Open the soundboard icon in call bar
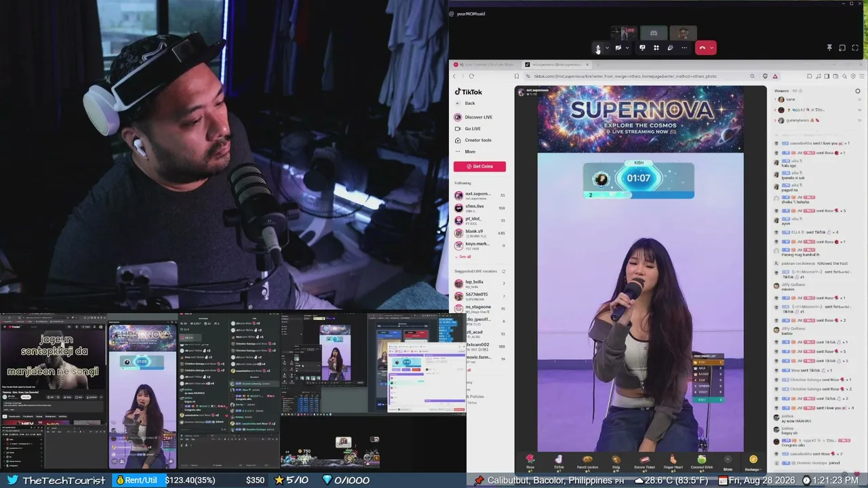The height and width of the screenshot is (488, 868). tap(670, 47)
